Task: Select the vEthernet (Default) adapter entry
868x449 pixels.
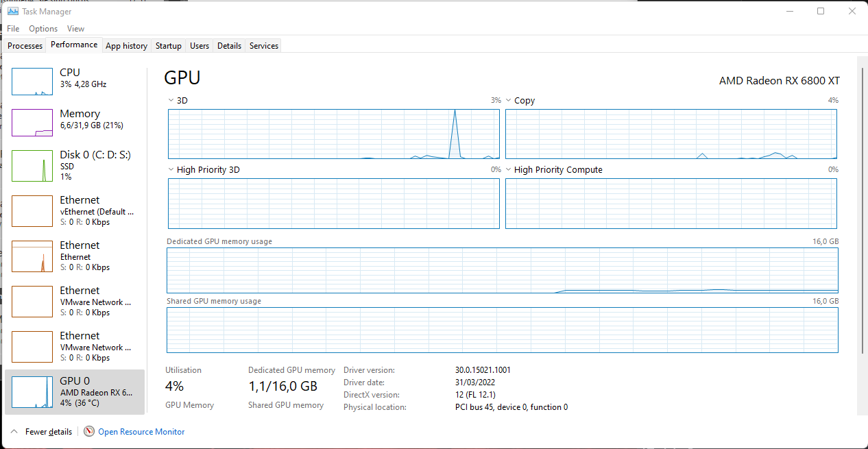Action: [75, 211]
